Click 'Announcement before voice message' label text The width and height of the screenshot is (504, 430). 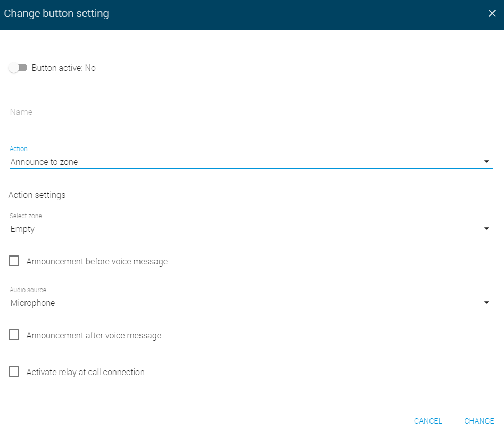pos(97,262)
